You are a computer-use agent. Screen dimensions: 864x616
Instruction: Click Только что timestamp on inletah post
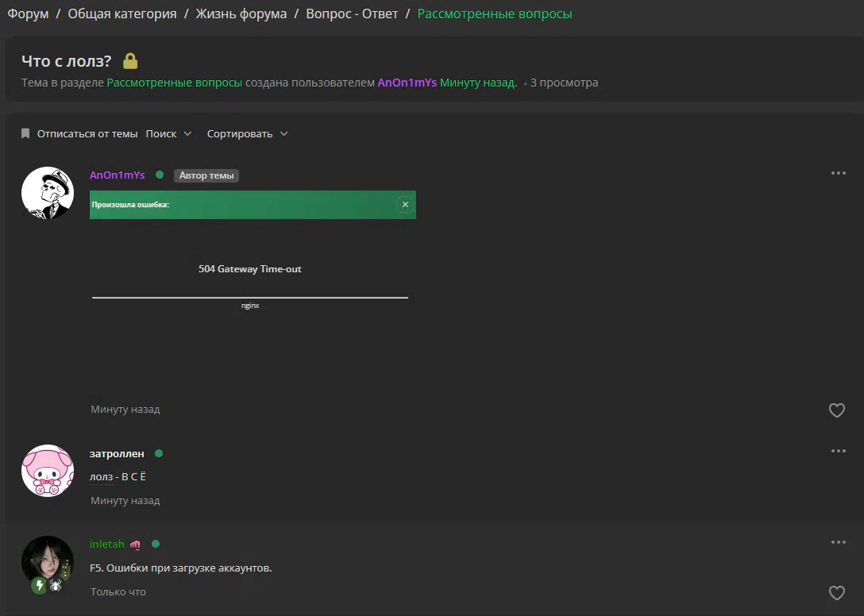coord(118,591)
